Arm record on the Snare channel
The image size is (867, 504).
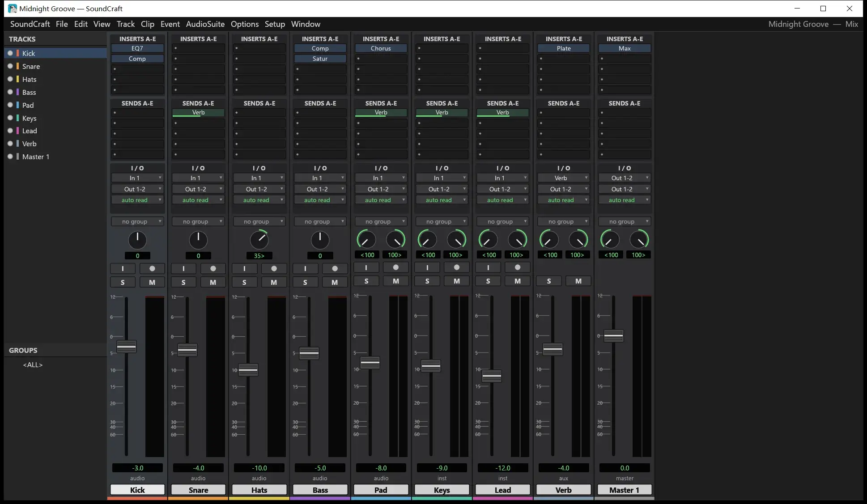click(213, 268)
